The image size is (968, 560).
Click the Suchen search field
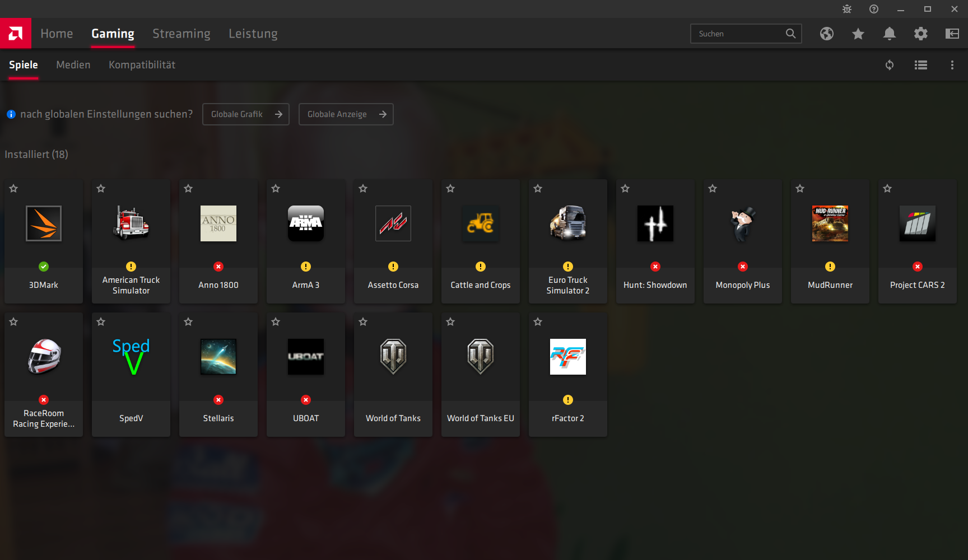[746, 34]
